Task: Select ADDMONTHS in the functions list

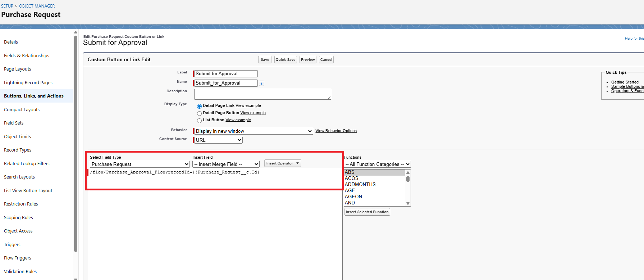Action: coord(360,185)
